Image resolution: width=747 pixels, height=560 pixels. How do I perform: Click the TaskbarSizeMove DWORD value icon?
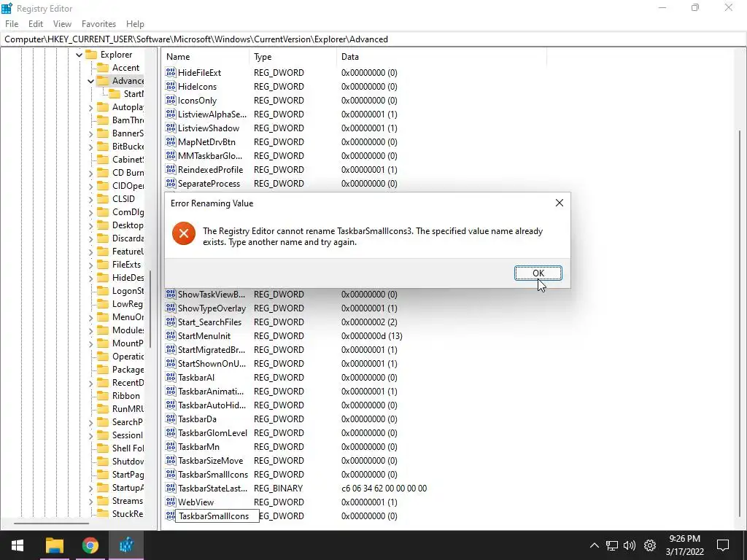(x=171, y=461)
